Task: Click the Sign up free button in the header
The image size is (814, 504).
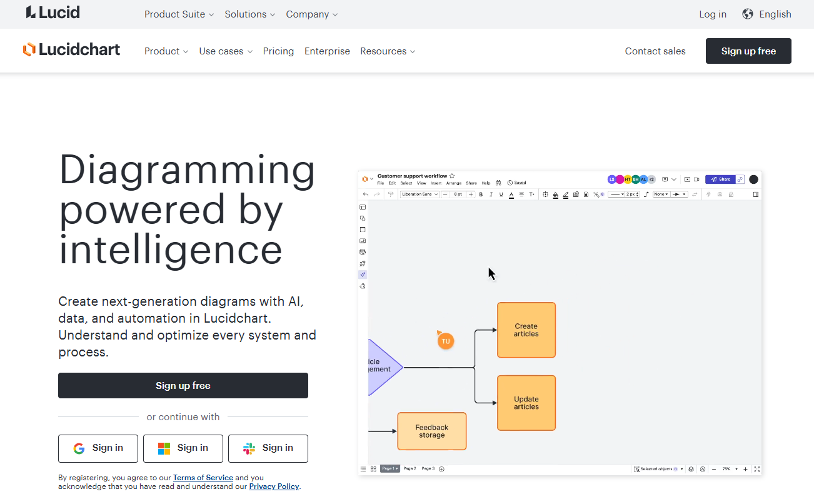Action: pos(748,51)
